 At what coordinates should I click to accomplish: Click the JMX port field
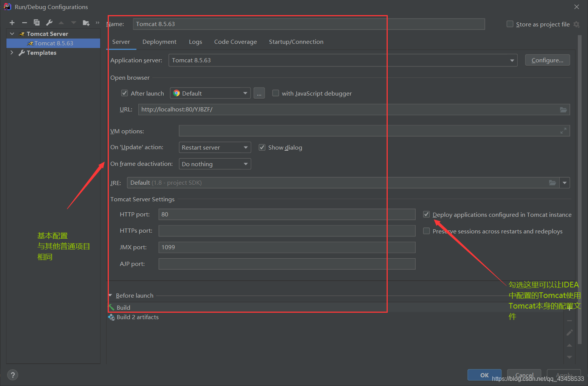[x=287, y=247]
